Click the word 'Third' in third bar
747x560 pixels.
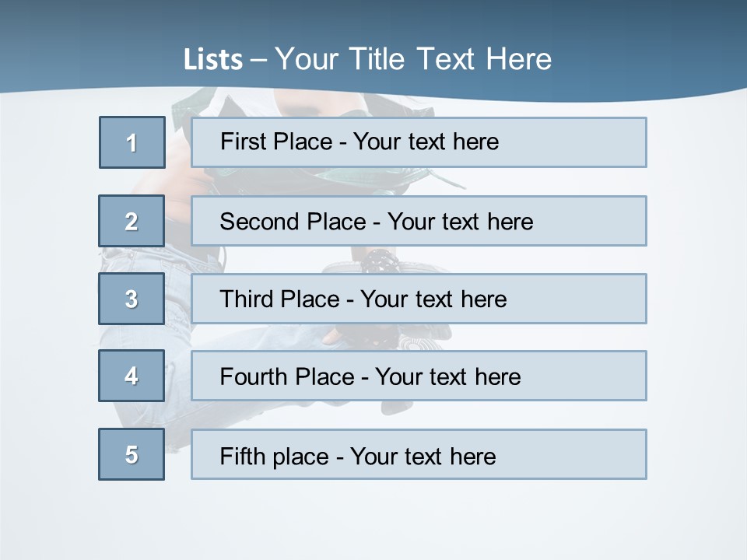point(246,299)
